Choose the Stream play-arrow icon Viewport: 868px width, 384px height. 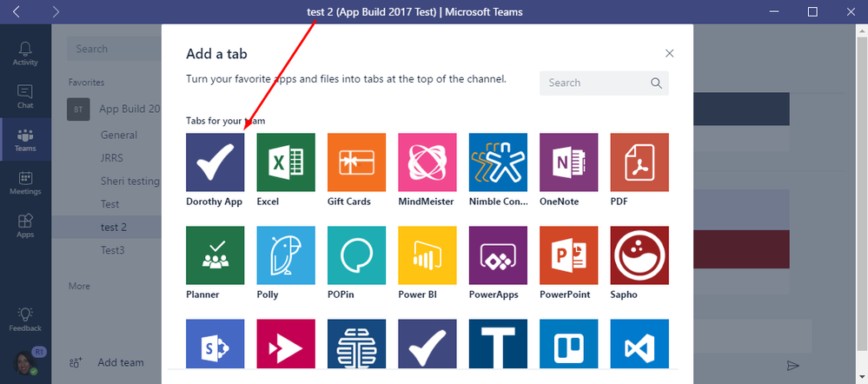[286, 344]
